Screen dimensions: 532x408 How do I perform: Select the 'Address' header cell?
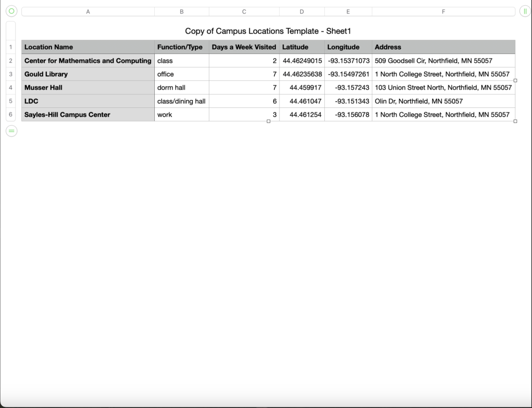point(444,47)
